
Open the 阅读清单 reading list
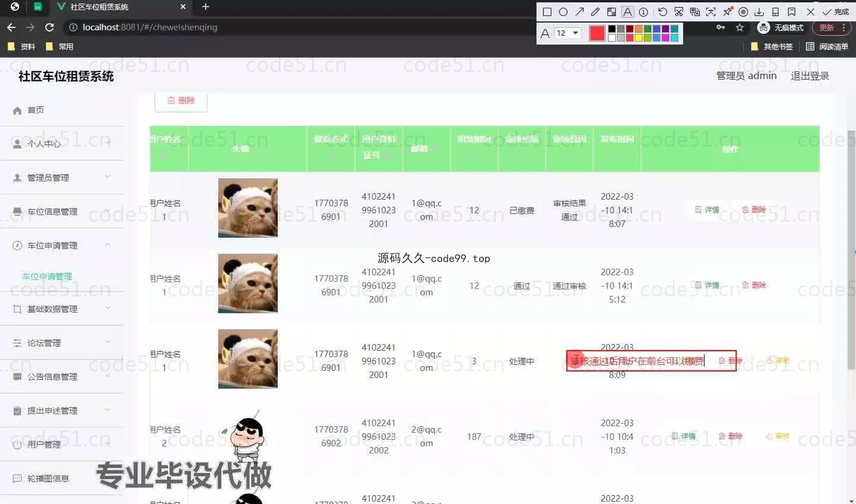click(x=827, y=46)
